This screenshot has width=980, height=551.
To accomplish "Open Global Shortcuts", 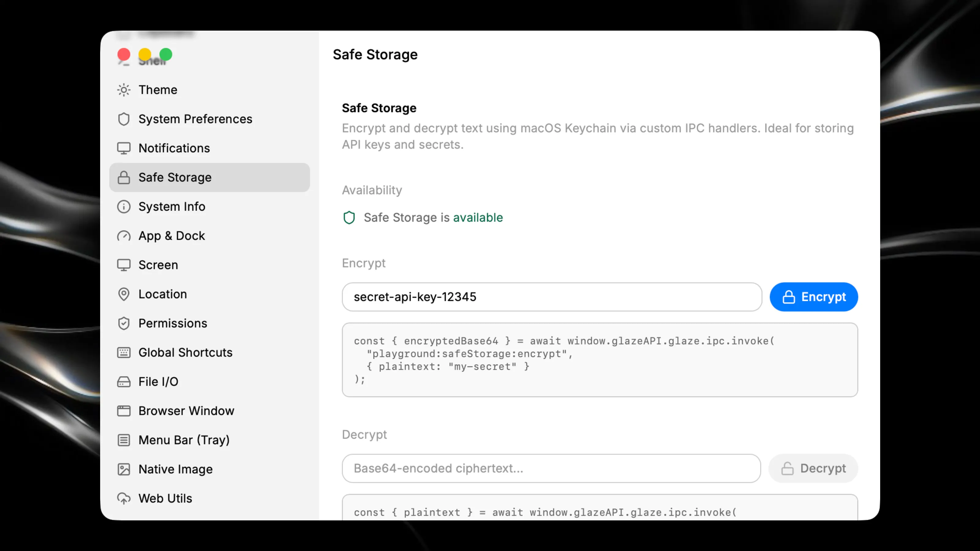I will tap(209, 353).
